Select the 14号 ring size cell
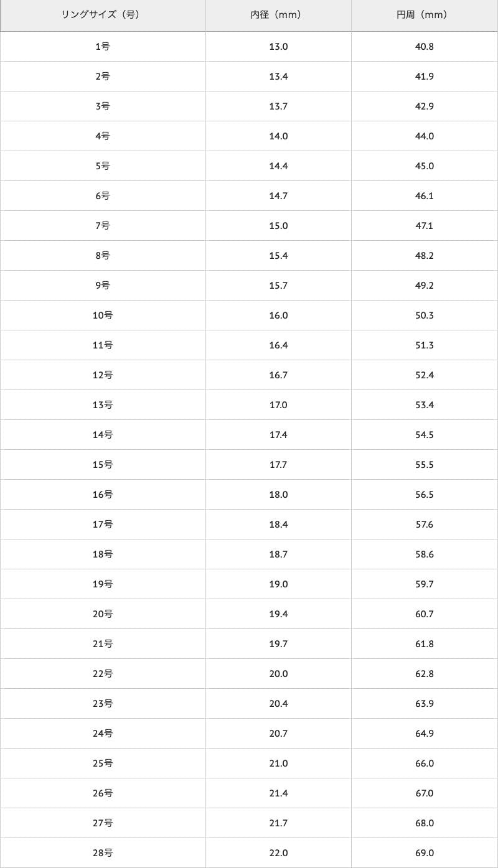498x868 pixels. [103, 435]
